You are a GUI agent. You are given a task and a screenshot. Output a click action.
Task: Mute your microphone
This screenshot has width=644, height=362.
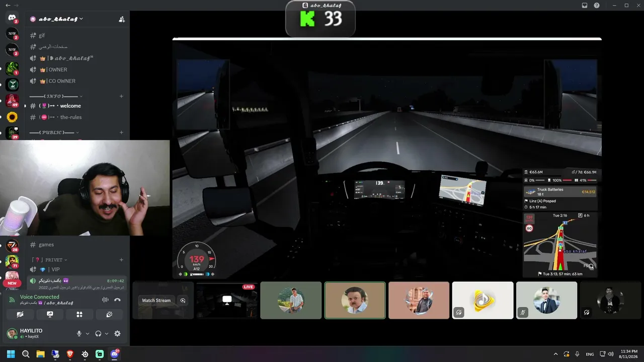pos(79,333)
